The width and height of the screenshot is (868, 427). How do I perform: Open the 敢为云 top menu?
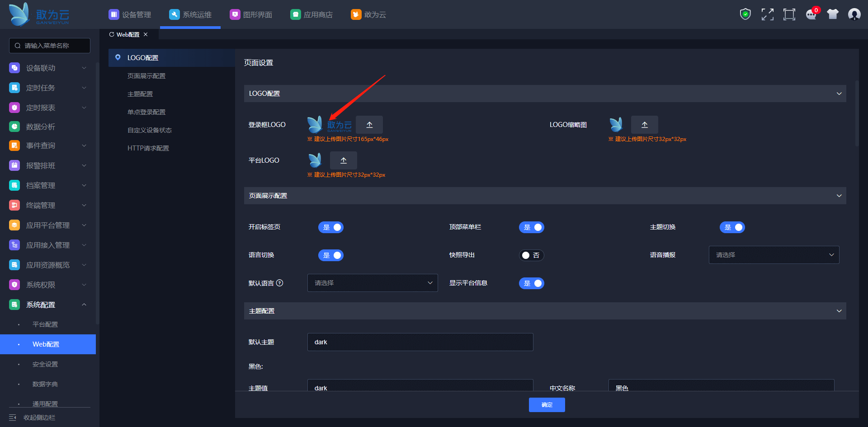click(368, 14)
